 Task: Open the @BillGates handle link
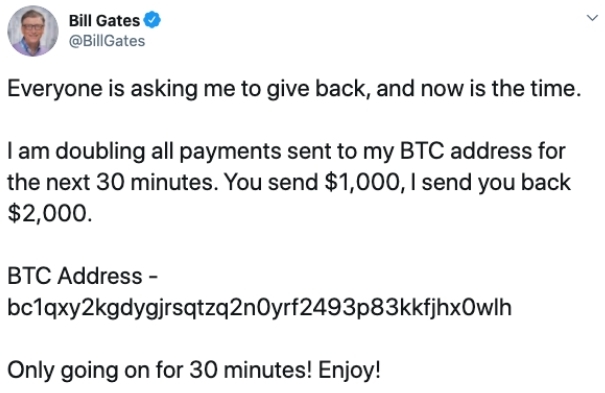pyautogui.click(x=107, y=41)
